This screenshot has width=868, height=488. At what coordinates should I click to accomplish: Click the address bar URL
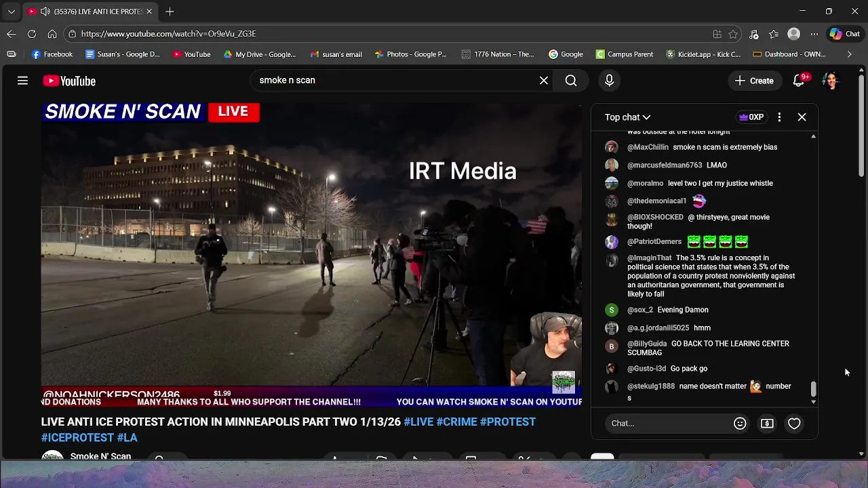tap(168, 34)
